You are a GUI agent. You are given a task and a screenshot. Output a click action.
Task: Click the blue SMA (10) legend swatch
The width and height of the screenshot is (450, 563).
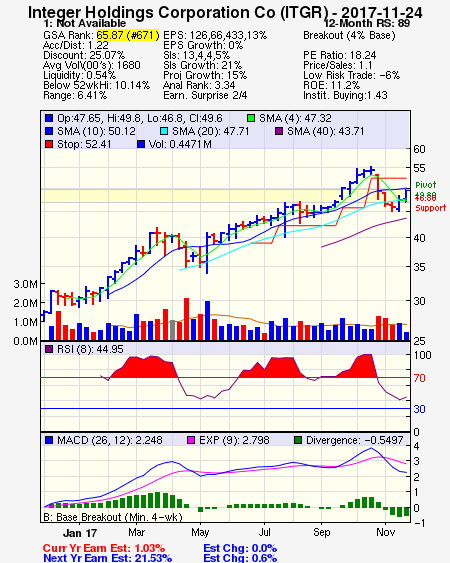click(x=49, y=131)
